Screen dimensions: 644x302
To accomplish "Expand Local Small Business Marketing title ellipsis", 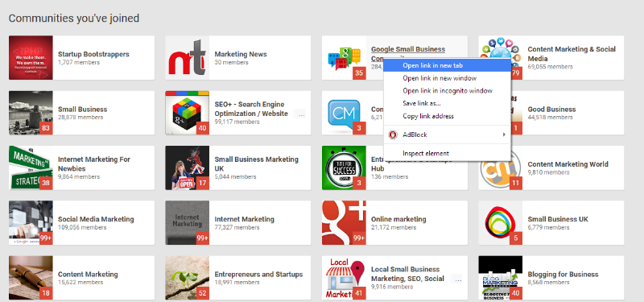I will 458,279.
